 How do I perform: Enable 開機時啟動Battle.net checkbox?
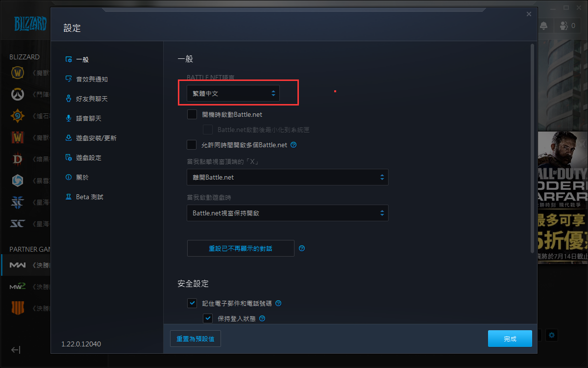pyautogui.click(x=192, y=114)
